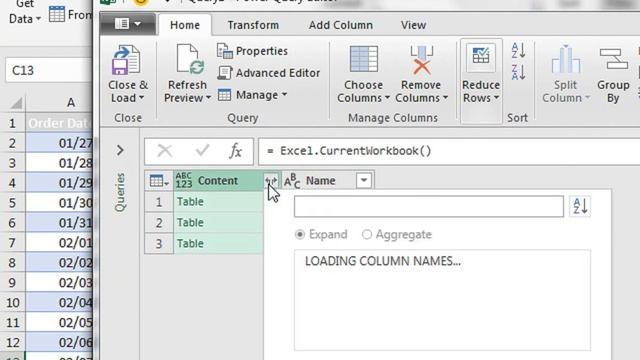Click the Group By icon
This screenshot has height=360, width=640.
613,60
